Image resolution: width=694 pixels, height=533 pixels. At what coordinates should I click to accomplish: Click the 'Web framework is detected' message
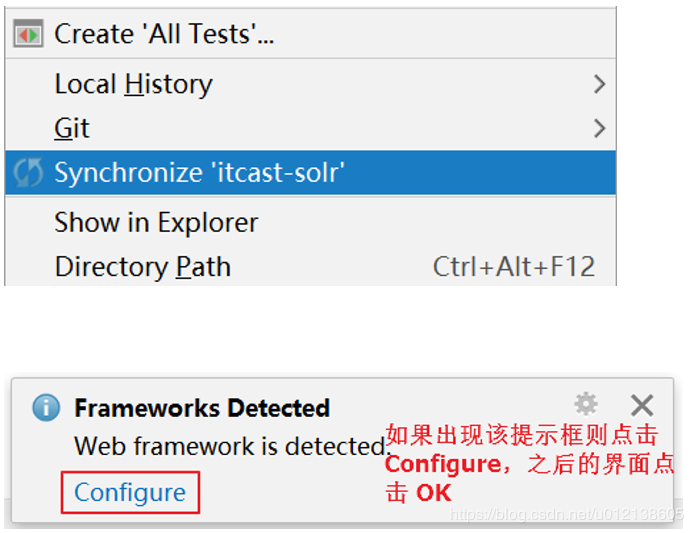[231, 446]
